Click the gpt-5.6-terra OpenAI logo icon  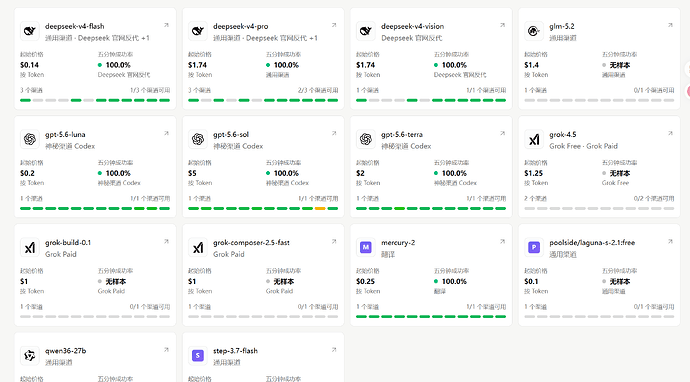pyautogui.click(x=366, y=140)
